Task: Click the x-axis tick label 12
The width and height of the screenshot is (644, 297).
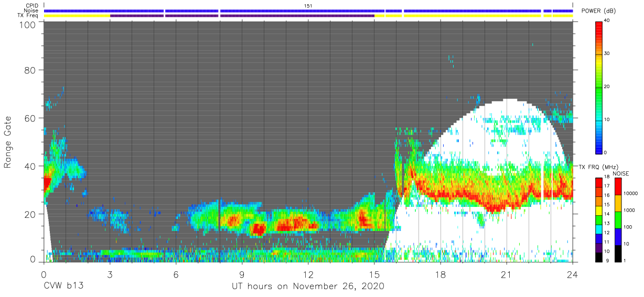Action: [308, 274]
